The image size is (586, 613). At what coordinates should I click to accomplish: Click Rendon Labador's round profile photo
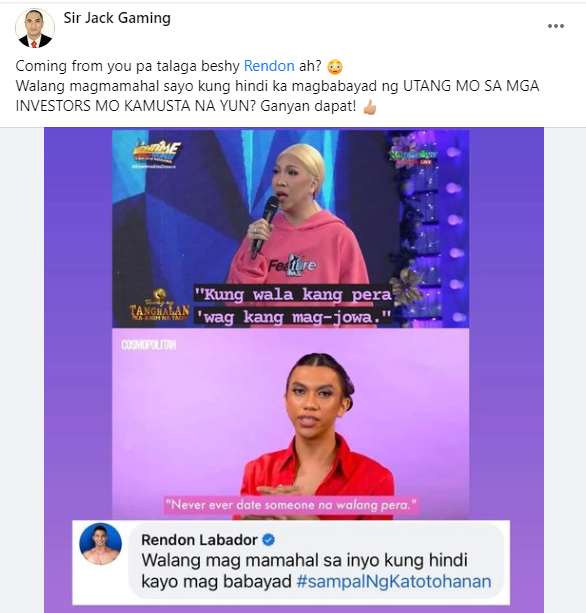(x=100, y=544)
